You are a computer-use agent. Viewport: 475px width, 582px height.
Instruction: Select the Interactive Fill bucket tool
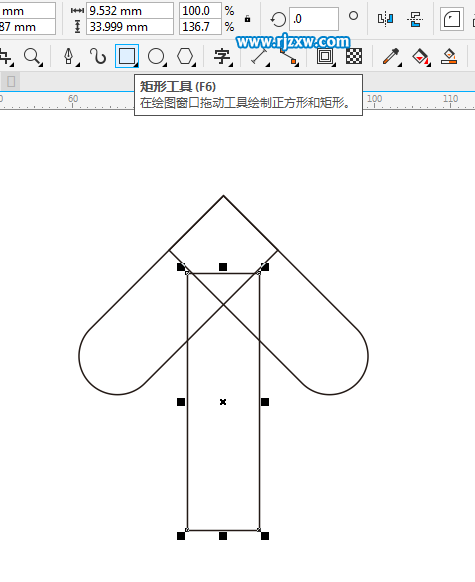click(420, 56)
